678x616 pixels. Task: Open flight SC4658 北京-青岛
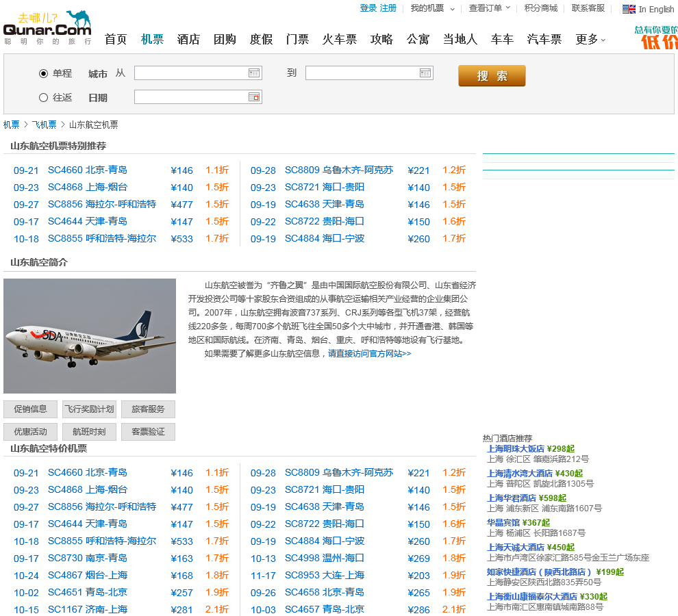click(325, 592)
